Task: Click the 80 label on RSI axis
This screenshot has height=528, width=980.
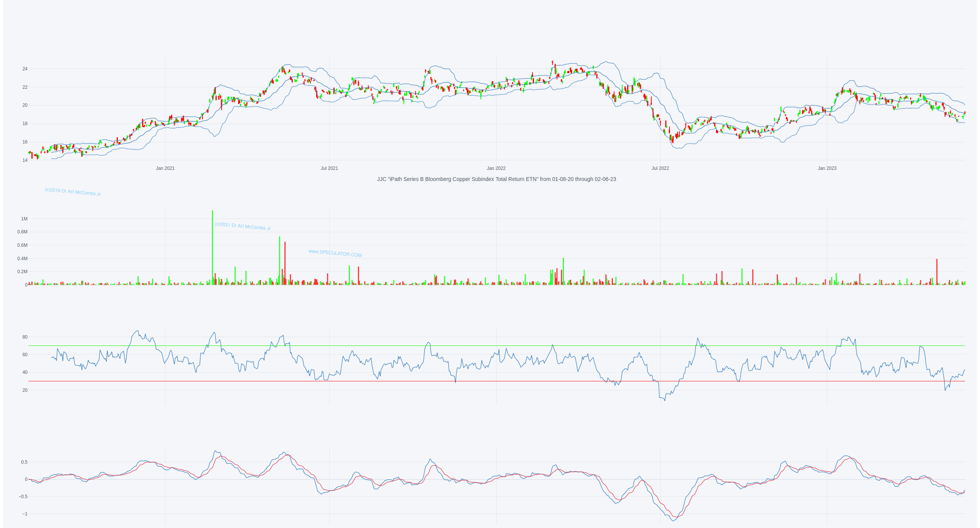Action: click(x=25, y=337)
